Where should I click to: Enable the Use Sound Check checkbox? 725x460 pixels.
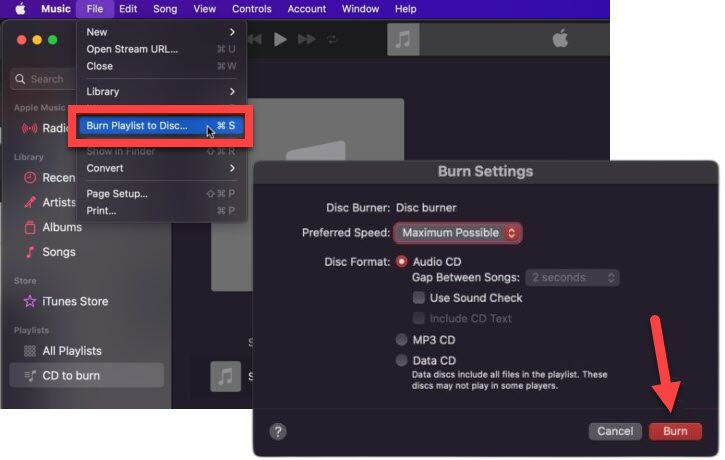(419, 298)
